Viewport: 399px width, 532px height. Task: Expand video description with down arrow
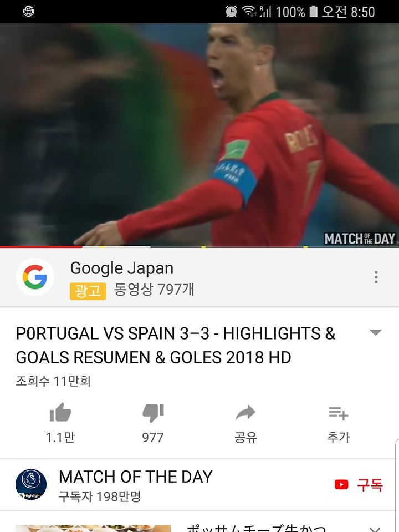pos(376,332)
